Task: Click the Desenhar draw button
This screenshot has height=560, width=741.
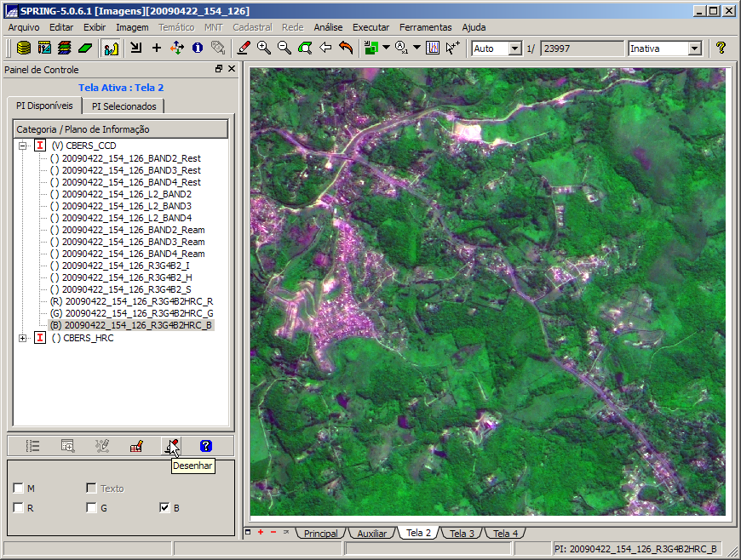Action: point(172,445)
